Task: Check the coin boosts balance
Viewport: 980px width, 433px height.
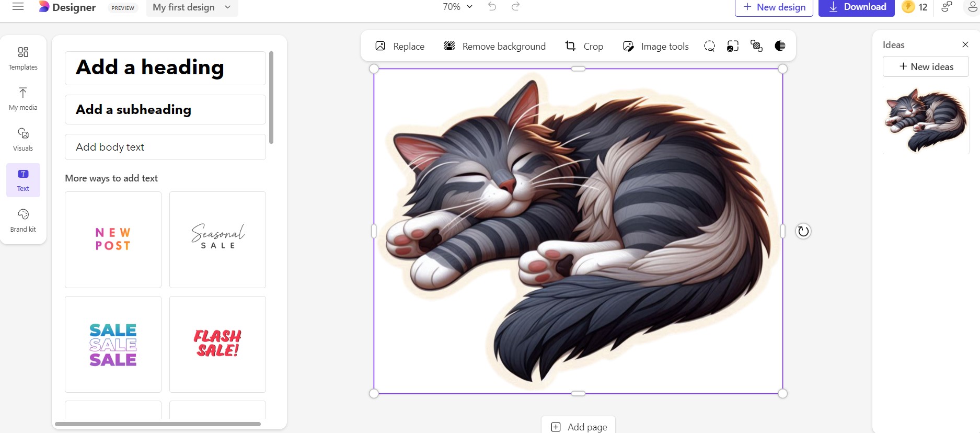Action: point(915,7)
